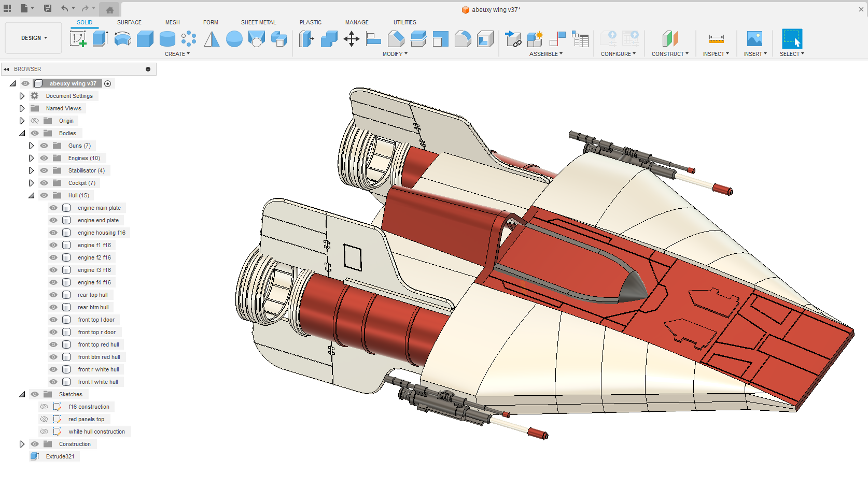868x489 pixels.
Task: Hide the Guns folder
Action: tap(44, 146)
